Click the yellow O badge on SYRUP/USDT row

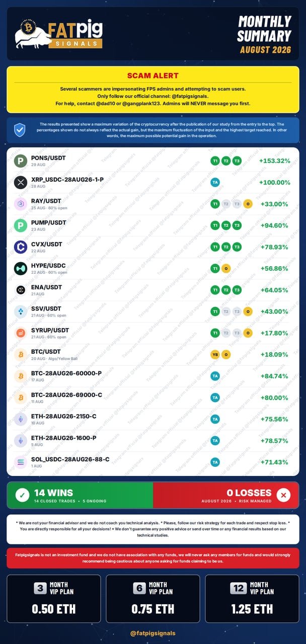[x=247, y=333]
